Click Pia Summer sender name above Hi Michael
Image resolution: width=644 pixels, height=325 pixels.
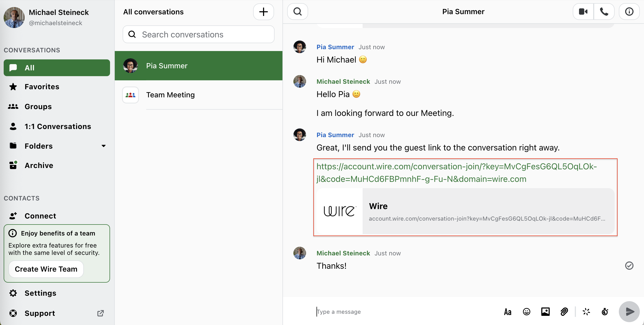click(x=335, y=47)
